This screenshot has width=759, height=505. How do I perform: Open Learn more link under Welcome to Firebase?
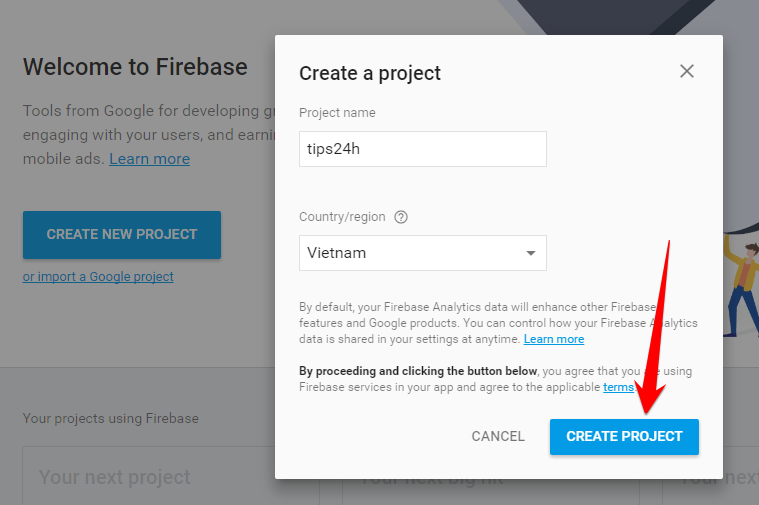tap(150, 159)
